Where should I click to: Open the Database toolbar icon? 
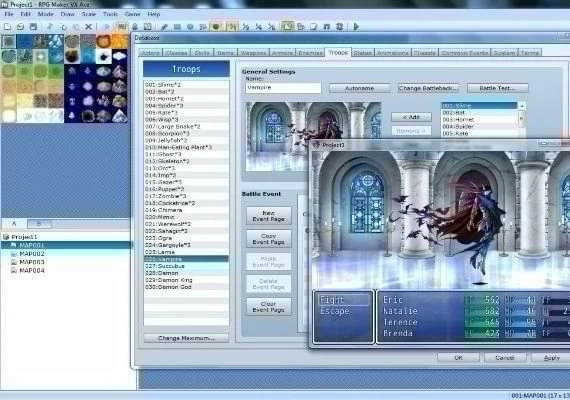[x=288, y=27]
